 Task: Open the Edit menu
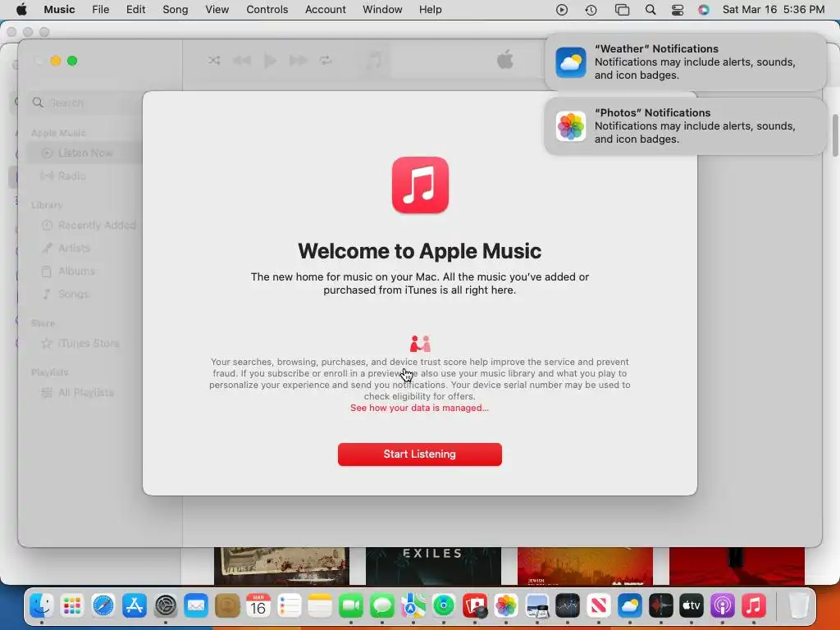(135, 10)
